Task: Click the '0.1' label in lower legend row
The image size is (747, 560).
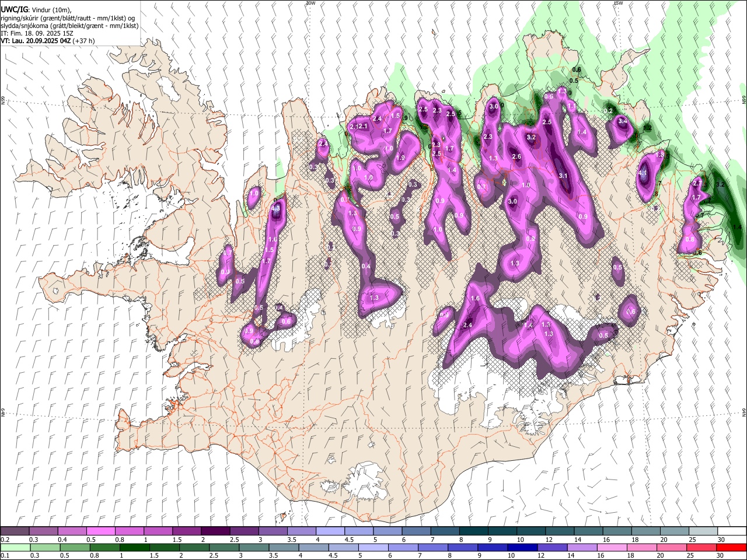Action: click(4, 556)
